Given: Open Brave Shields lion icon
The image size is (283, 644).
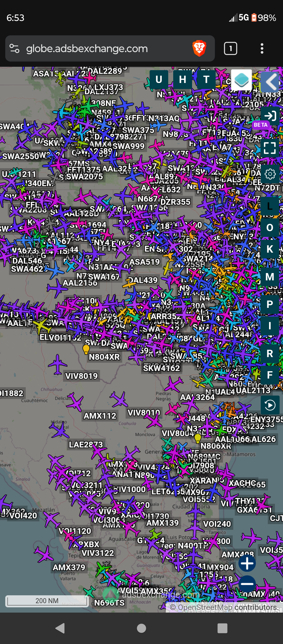Looking at the screenshot, I should click(199, 48).
